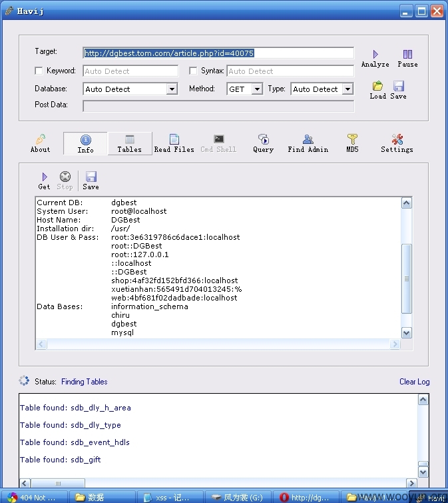Open the About section

[41, 143]
